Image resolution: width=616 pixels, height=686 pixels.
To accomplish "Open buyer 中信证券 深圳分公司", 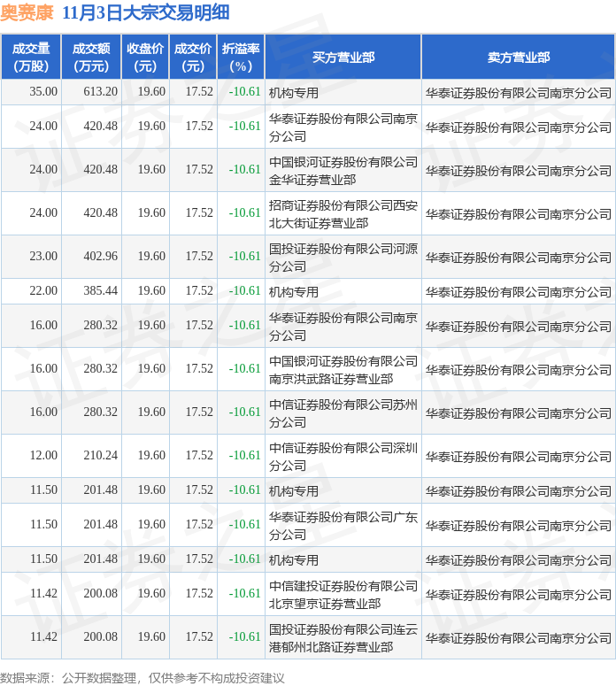I will click(x=343, y=456).
